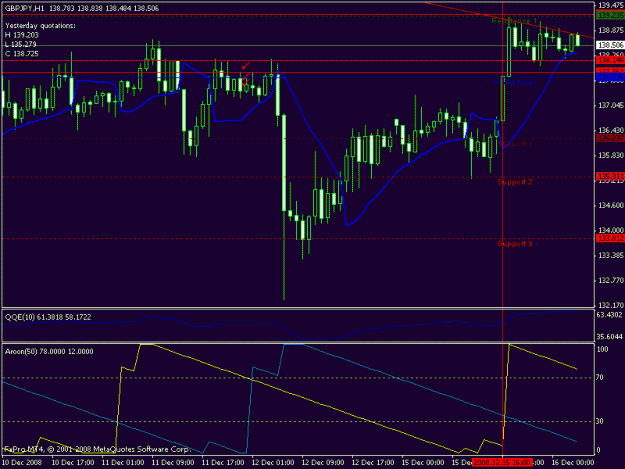Select the Support 3 level label
This screenshot has height=469, width=625.
click(515, 243)
